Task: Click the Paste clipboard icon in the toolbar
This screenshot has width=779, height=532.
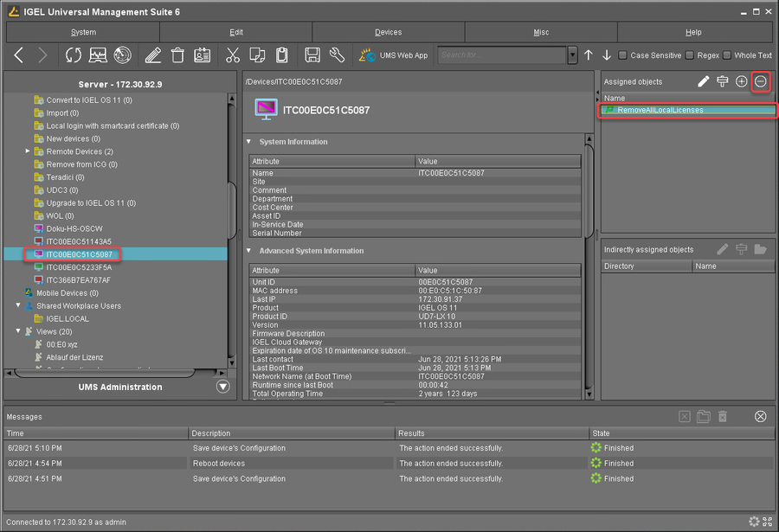Action: [x=282, y=55]
